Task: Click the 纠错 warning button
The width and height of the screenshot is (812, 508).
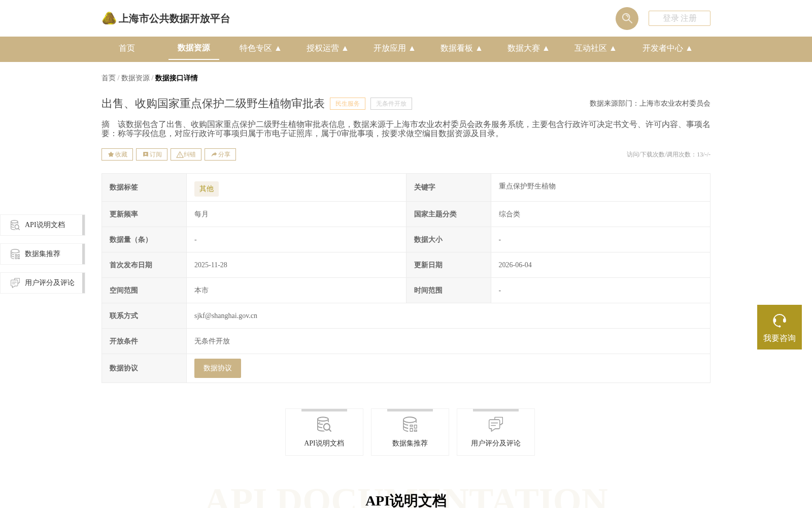Action: [x=186, y=154]
